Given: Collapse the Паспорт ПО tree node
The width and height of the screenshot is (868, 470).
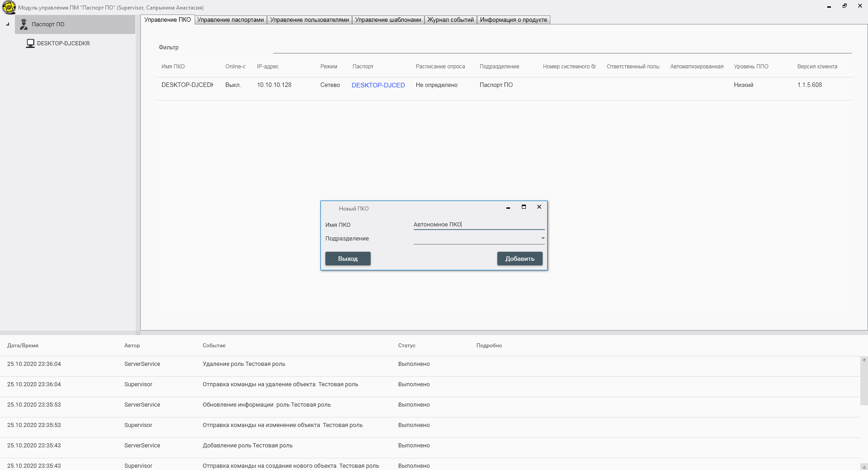Looking at the screenshot, I should click(x=8, y=24).
